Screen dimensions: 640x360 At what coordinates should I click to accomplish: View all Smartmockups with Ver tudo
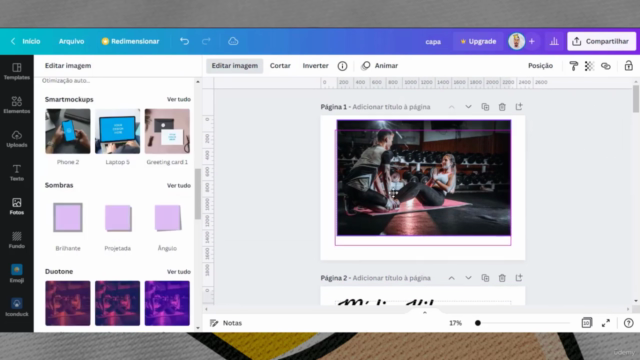(179, 99)
